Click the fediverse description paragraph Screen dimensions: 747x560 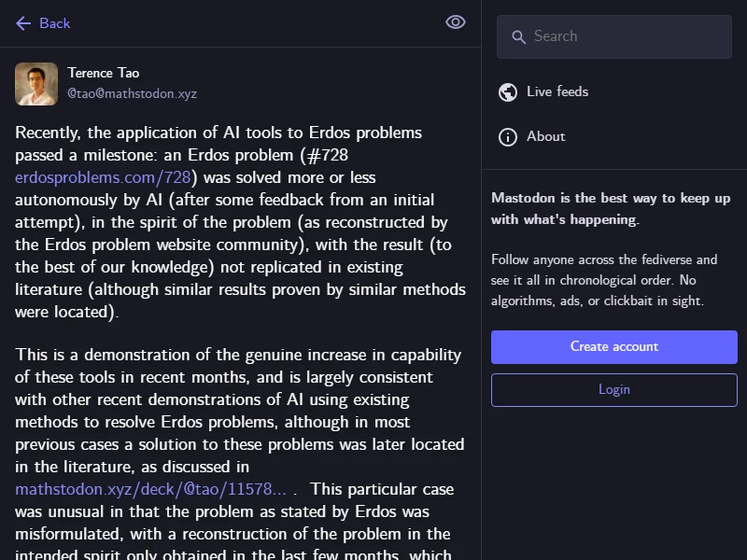(604, 280)
